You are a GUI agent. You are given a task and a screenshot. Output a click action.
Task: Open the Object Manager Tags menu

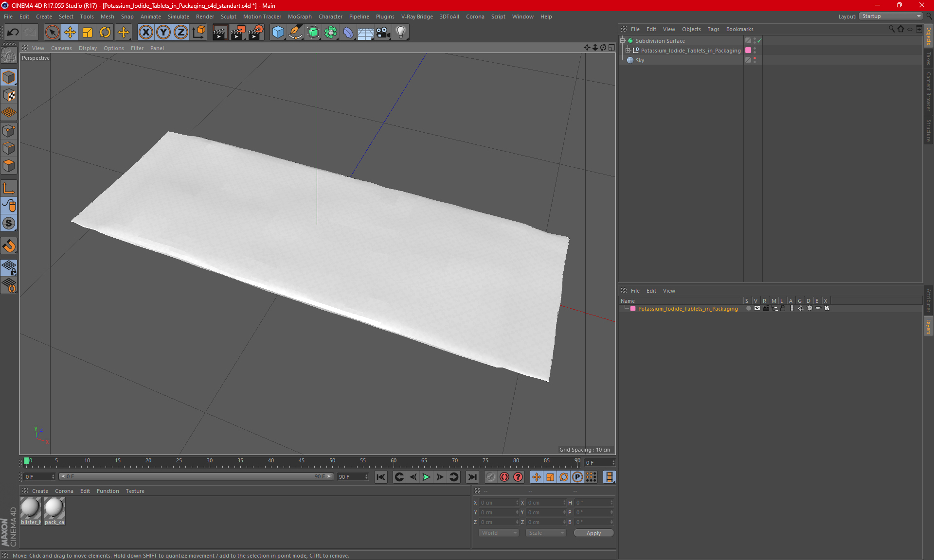click(x=713, y=29)
